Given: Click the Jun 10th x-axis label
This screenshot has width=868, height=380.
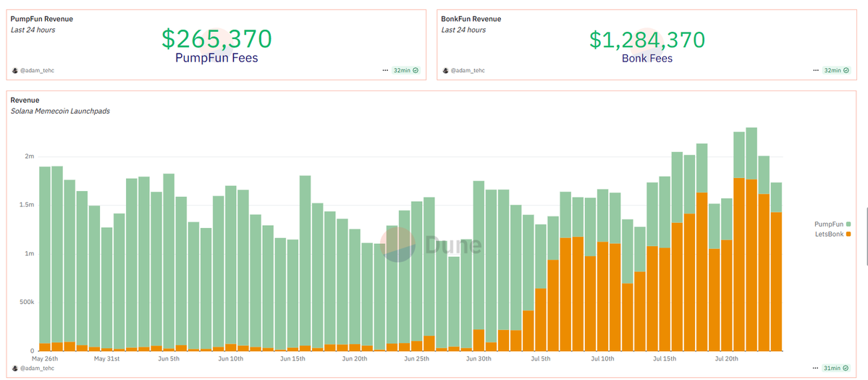Looking at the screenshot, I should click(230, 358).
